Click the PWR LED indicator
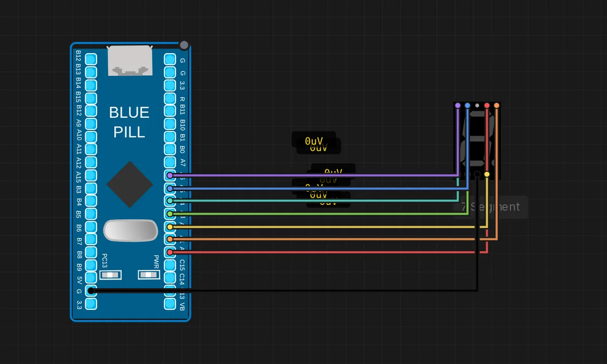Screen dimensions: 607x364 click(149, 275)
